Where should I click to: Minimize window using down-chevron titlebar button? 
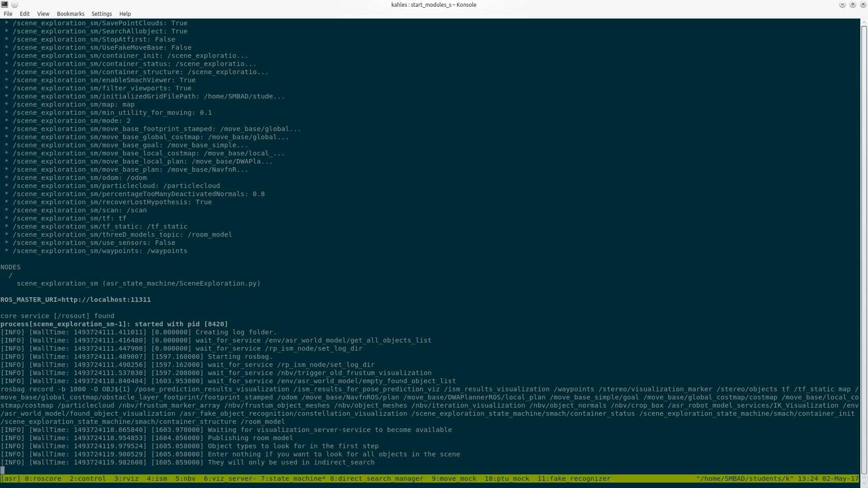(842, 5)
